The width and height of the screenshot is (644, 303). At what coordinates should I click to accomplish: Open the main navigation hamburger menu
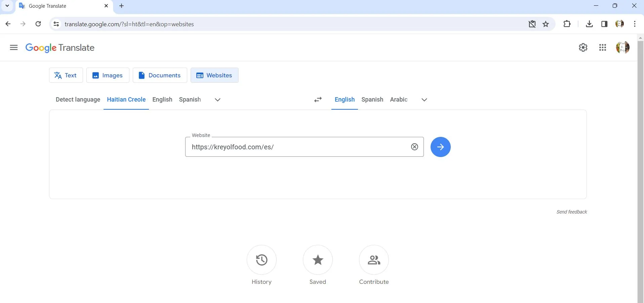[x=14, y=47]
